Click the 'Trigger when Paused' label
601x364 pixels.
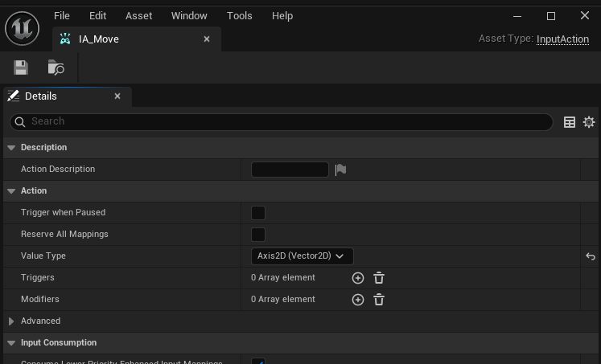pos(64,212)
